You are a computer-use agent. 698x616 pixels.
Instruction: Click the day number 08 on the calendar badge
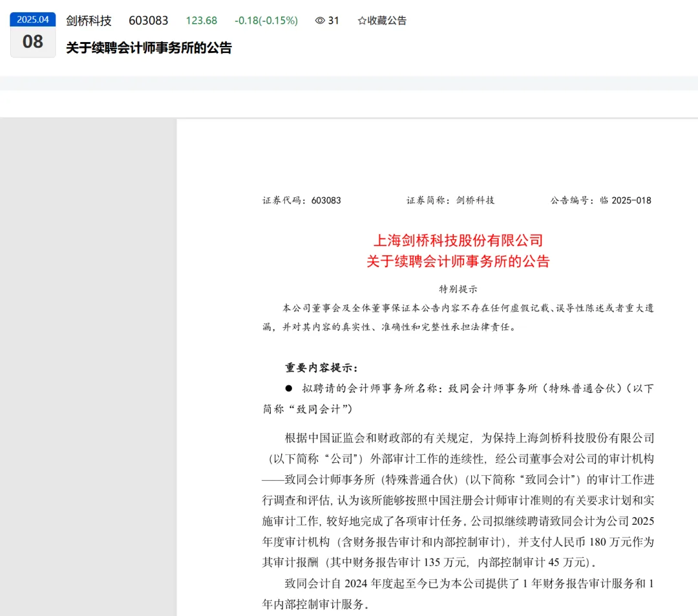pyautogui.click(x=33, y=42)
